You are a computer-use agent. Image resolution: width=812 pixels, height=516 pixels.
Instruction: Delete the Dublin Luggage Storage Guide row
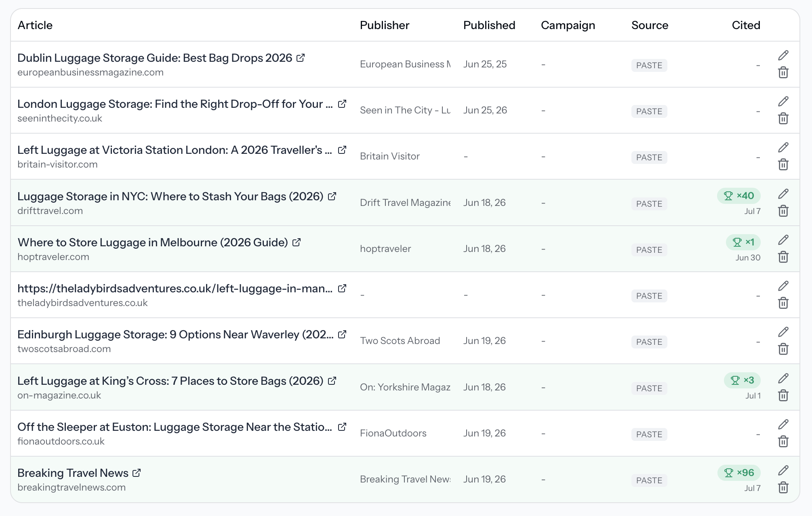pyautogui.click(x=783, y=73)
